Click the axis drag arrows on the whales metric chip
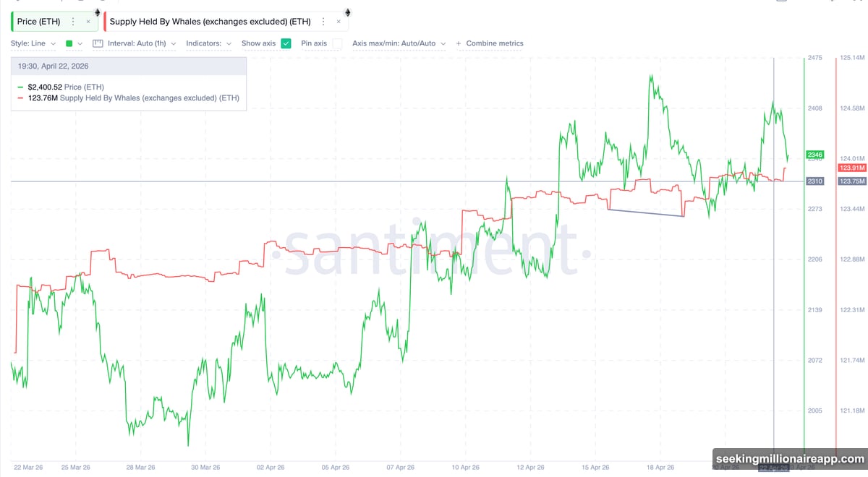 coord(346,12)
